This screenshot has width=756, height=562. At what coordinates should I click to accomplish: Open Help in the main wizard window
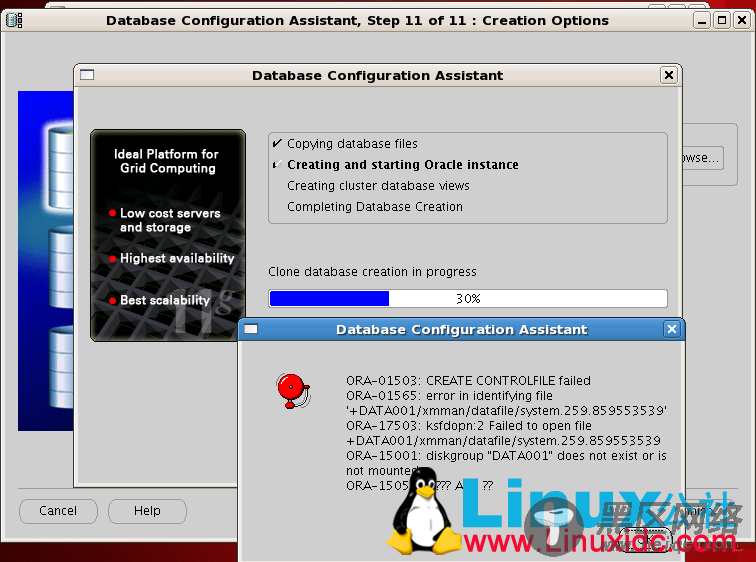coord(147,511)
